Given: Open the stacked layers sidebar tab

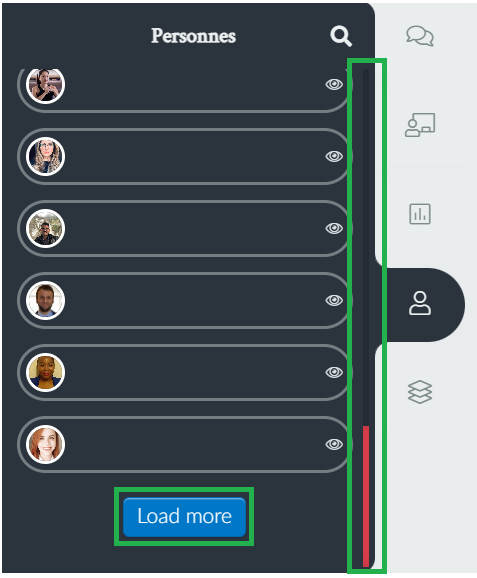Looking at the screenshot, I should click(420, 392).
